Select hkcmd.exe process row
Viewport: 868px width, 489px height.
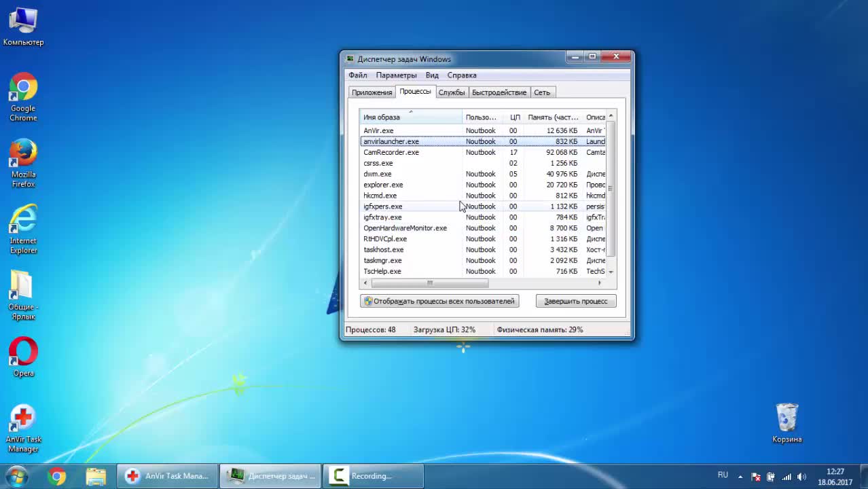click(483, 196)
